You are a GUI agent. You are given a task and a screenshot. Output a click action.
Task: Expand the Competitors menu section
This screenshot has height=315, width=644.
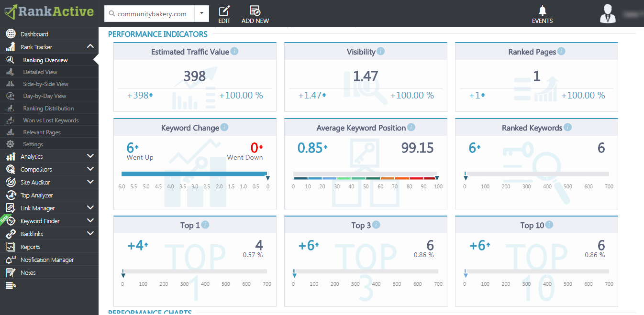[x=90, y=169]
